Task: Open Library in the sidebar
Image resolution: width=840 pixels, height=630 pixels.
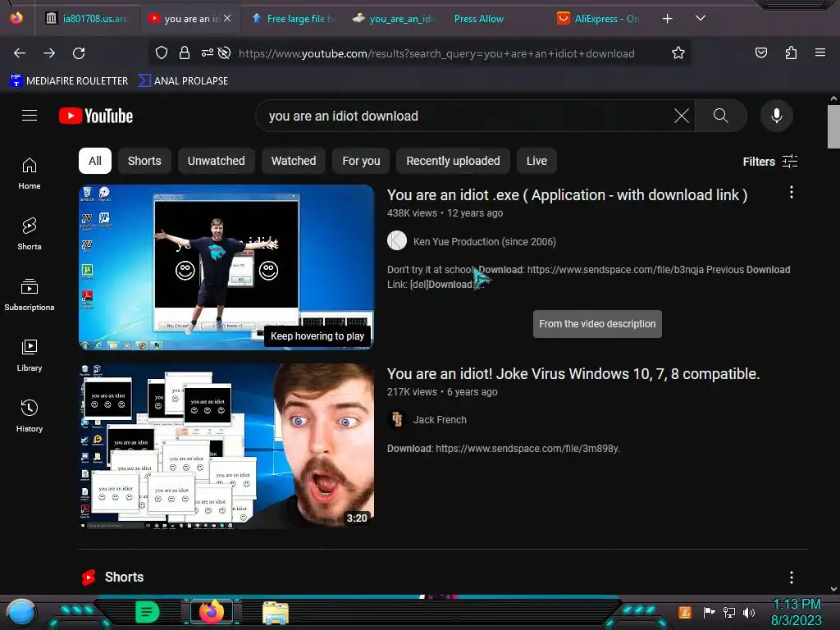Action: coord(30,356)
